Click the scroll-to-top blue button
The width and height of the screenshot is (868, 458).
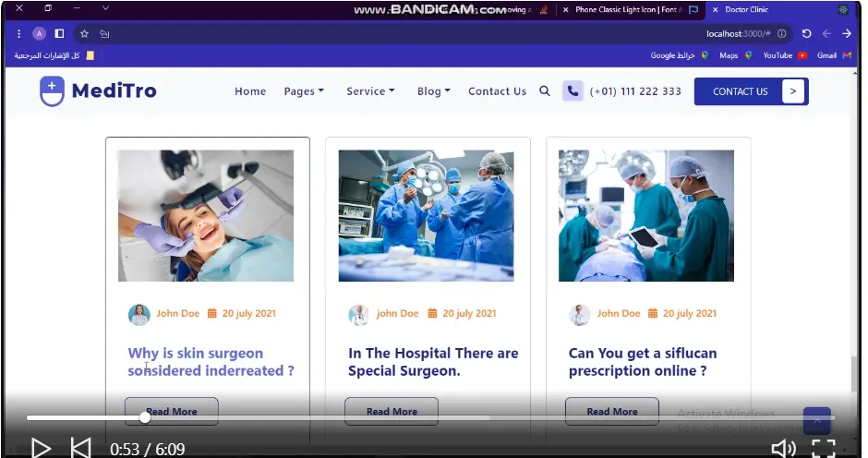click(817, 421)
